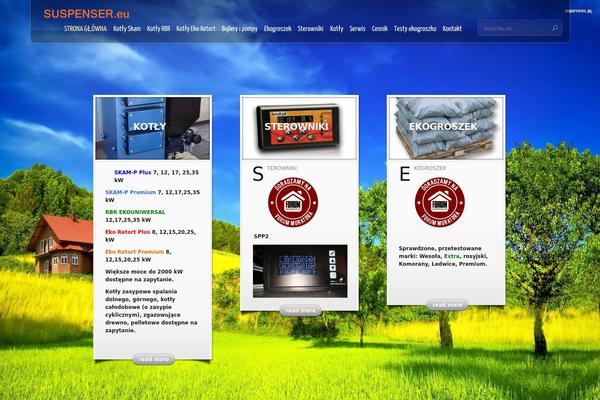Open the RBR EKOUNIWERSAL link
600x400 pixels.
point(135,212)
